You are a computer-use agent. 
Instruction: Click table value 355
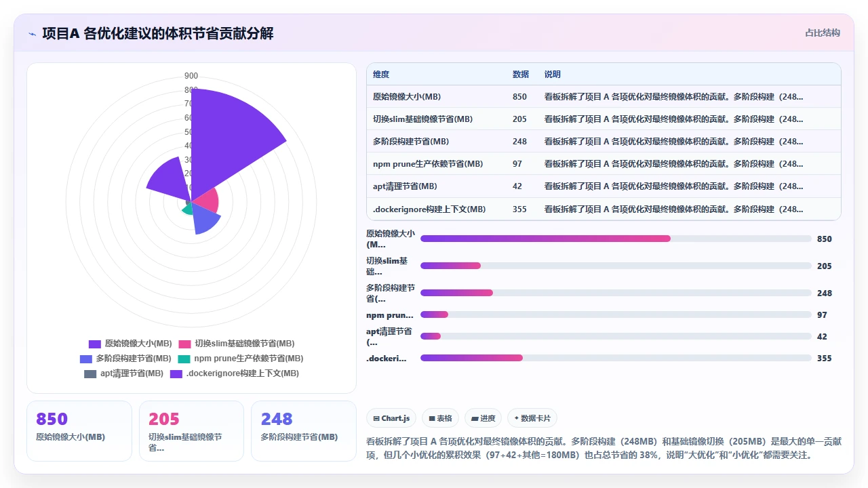tap(519, 209)
